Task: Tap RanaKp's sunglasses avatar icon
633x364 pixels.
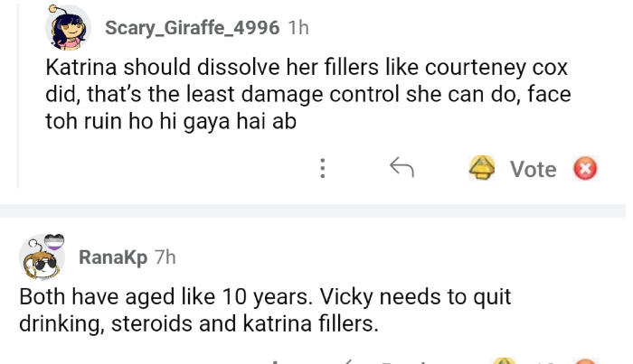Action: pyautogui.click(x=42, y=257)
